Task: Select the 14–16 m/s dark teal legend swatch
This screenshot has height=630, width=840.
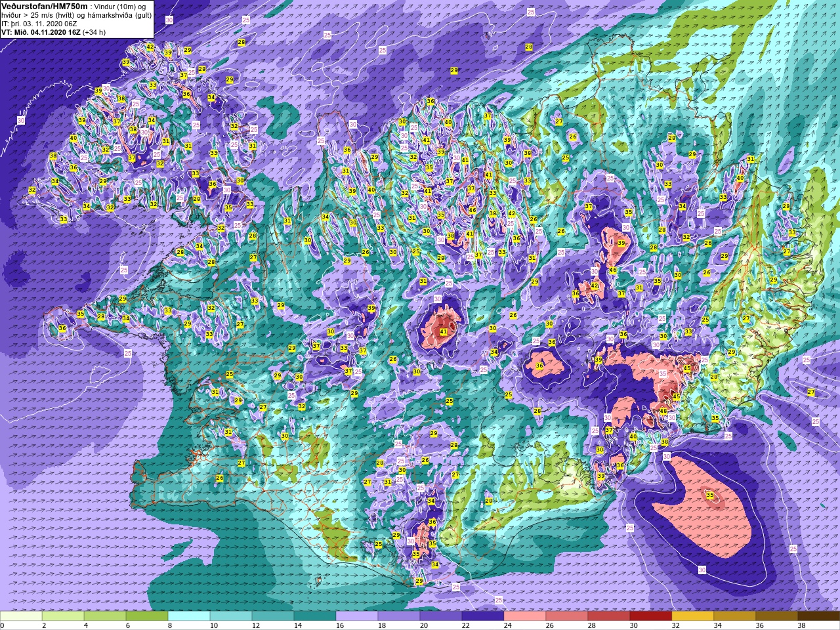Action: [315, 617]
